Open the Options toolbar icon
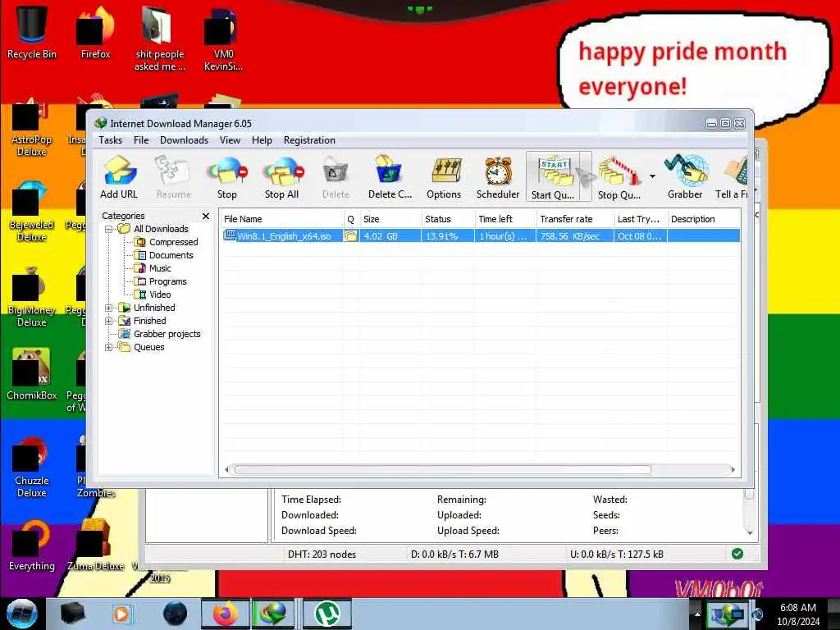 coord(444,177)
